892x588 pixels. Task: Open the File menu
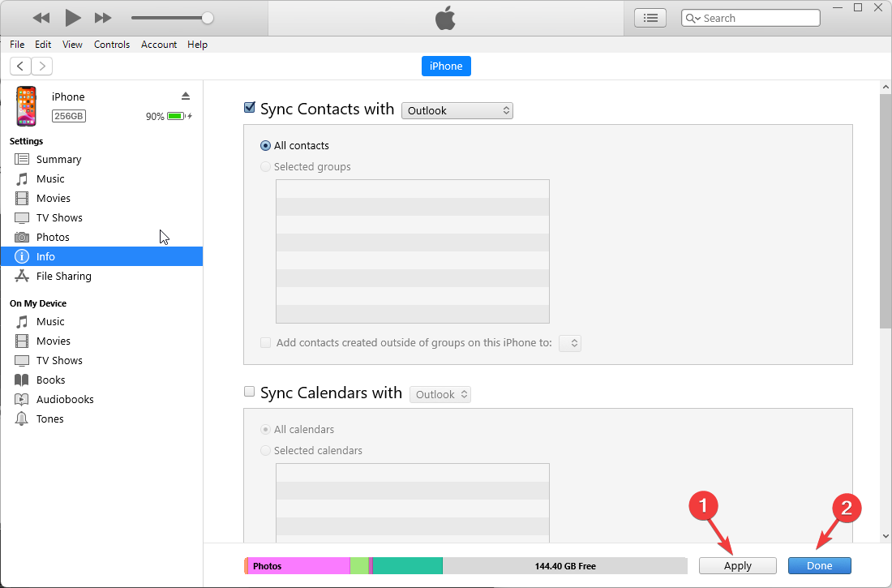(x=17, y=45)
